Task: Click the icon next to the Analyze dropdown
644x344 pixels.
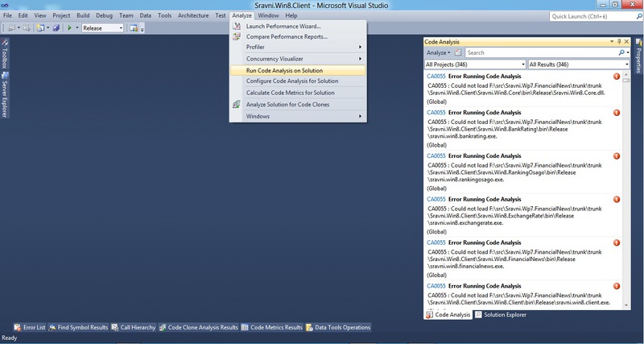Action: 458,52
